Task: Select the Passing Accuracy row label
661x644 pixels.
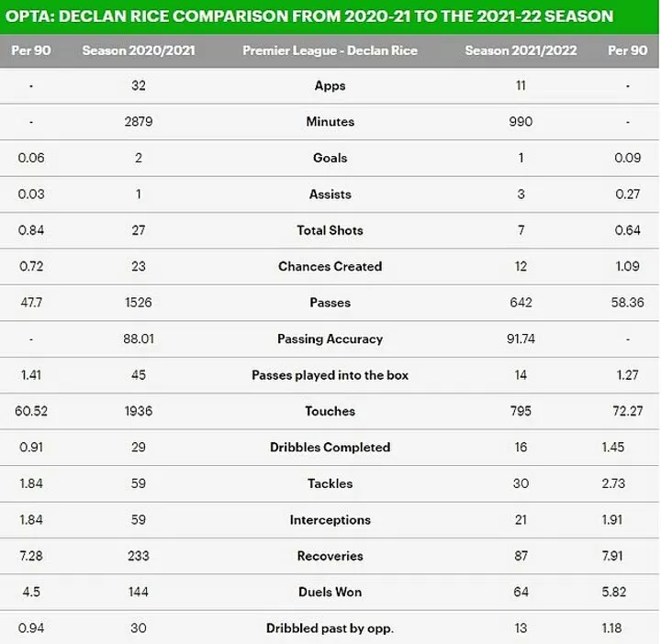Action: pyautogui.click(x=330, y=339)
